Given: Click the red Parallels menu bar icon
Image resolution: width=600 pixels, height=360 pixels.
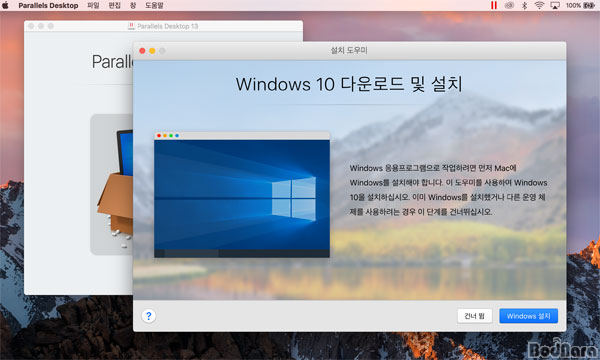Looking at the screenshot, I should (x=494, y=5).
